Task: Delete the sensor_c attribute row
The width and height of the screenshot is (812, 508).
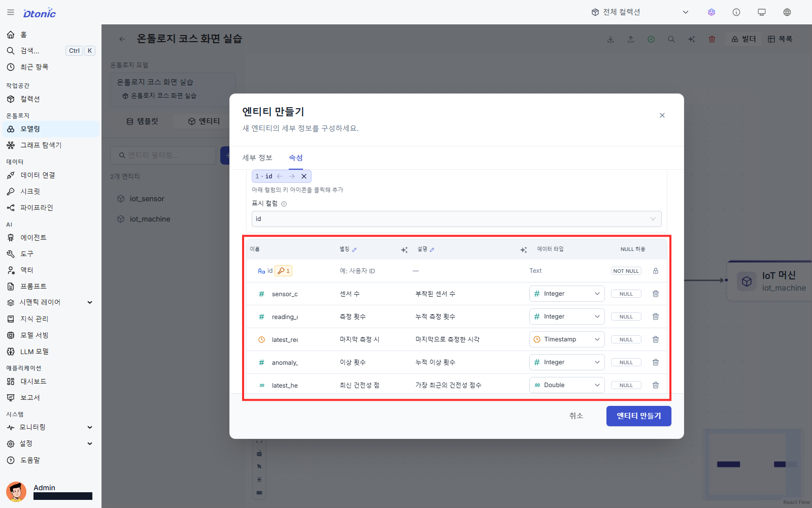Action: click(x=656, y=294)
